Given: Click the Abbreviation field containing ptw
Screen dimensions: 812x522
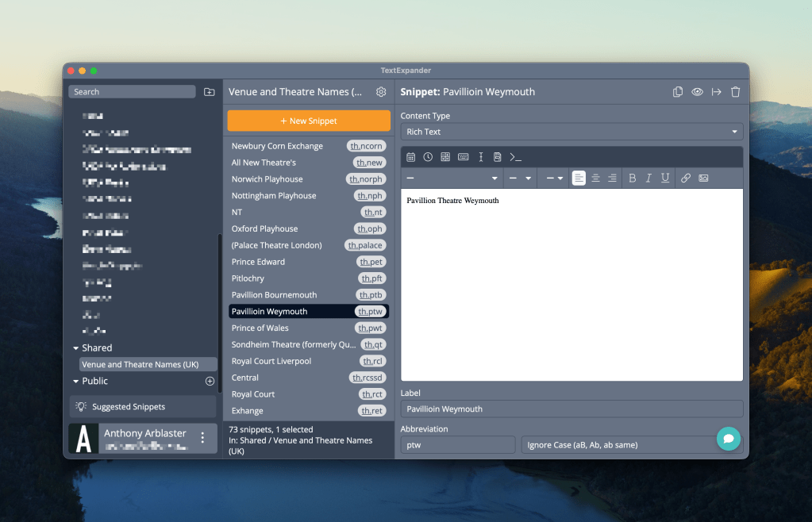Looking at the screenshot, I should 457,445.
